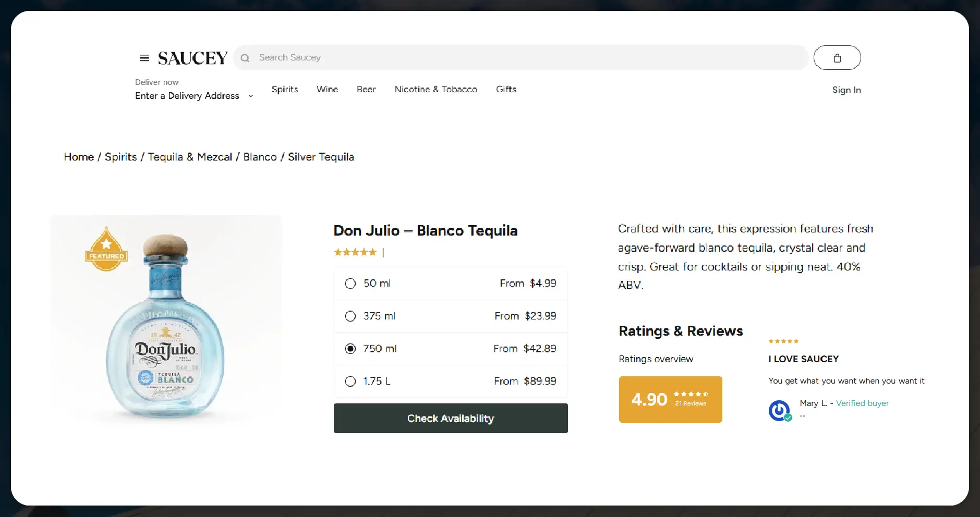The width and height of the screenshot is (980, 517).
Task: Open the hamburger navigation menu
Action: click(x=144, y=57)
